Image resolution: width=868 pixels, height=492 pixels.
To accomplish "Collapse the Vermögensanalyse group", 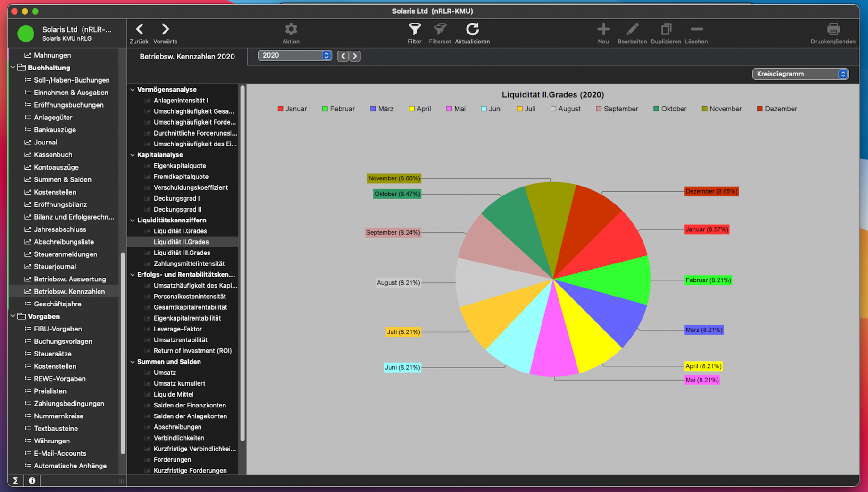I will [133, 90].
